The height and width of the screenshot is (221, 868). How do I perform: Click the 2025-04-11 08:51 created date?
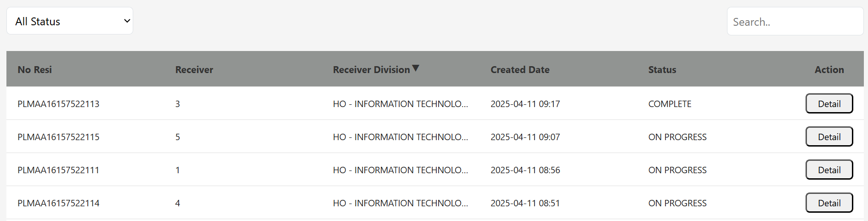525,203
